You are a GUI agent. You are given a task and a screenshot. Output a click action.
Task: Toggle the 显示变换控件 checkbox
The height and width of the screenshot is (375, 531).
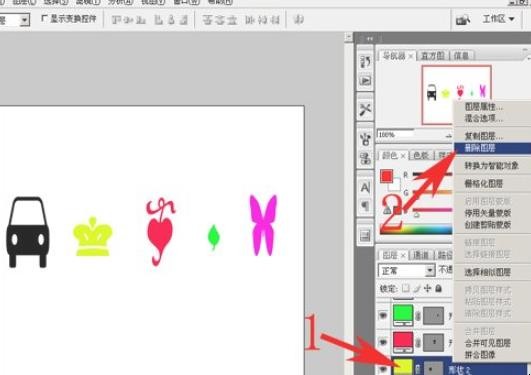click(44, 18)
